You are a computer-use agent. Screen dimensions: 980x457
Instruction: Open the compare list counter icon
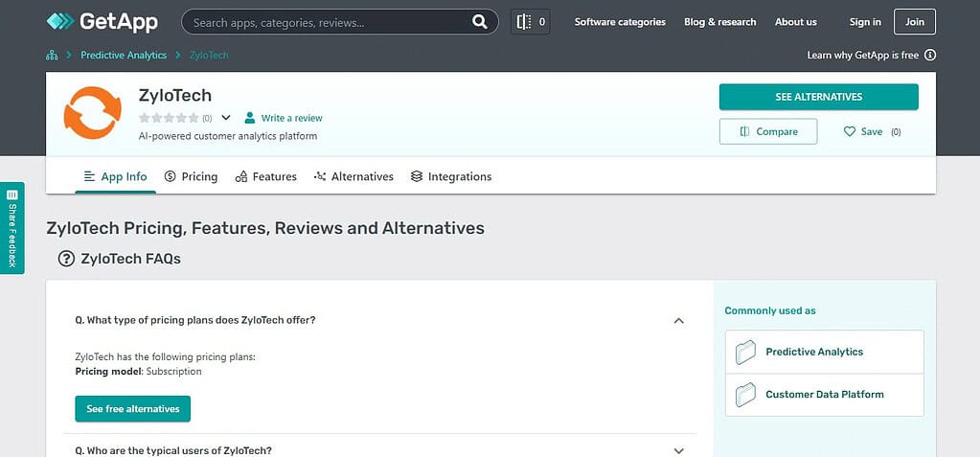531,22
